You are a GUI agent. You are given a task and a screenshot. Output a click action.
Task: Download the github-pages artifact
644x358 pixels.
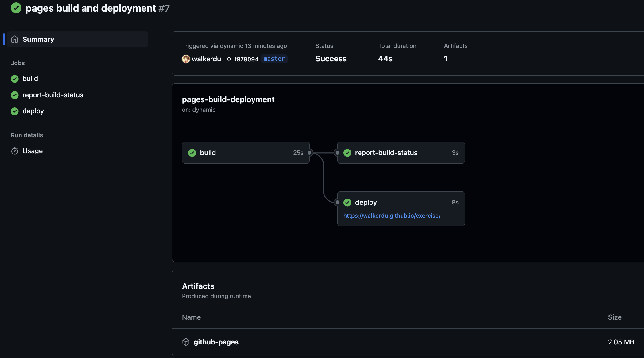pyautogui.click(x=216, y=342)
